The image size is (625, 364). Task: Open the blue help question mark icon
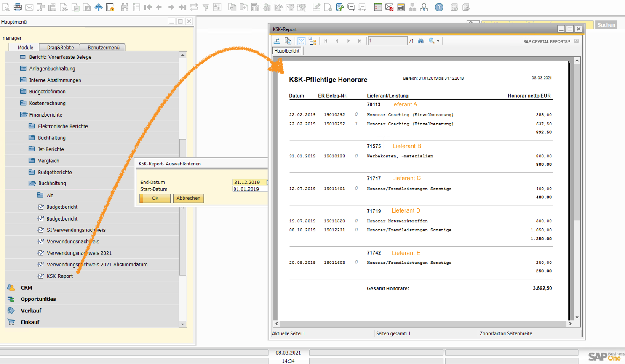[x=439, y=7]
